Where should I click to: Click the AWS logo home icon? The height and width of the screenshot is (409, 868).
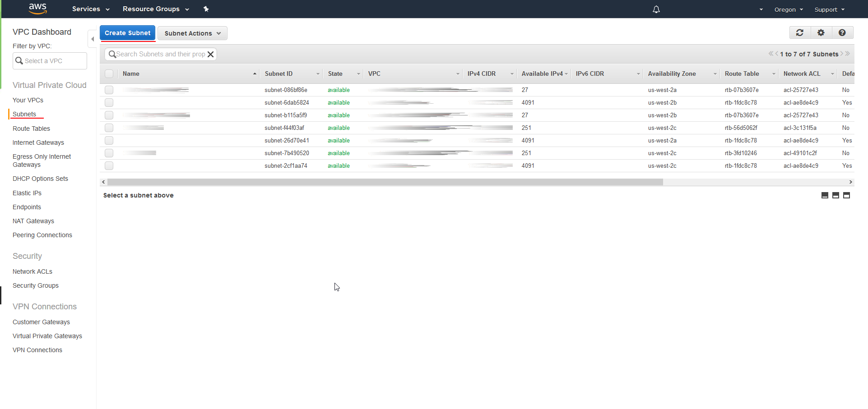[x=37, y=9]
